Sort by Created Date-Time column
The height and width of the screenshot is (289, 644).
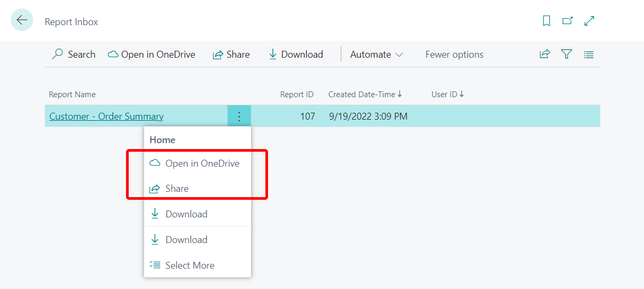365,95
